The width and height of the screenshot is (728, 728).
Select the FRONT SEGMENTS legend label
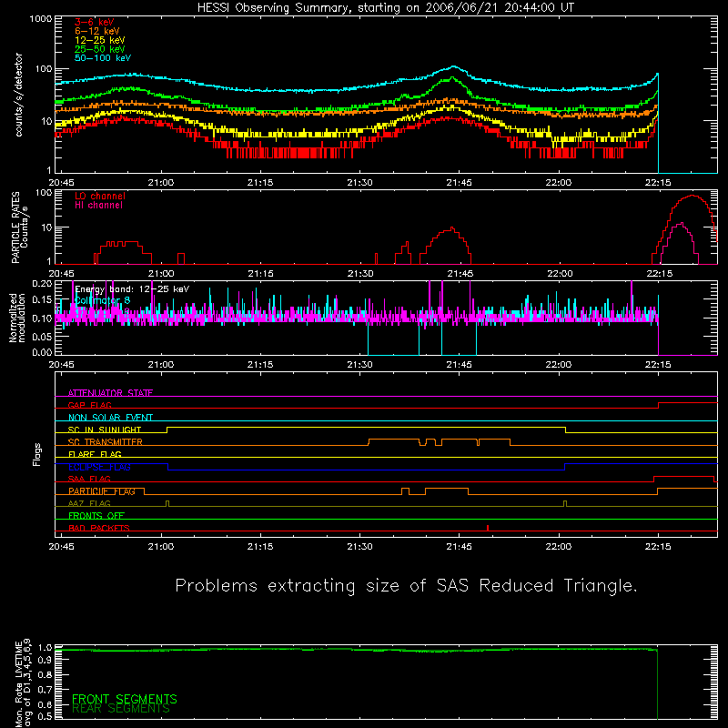tap(125, 699)
